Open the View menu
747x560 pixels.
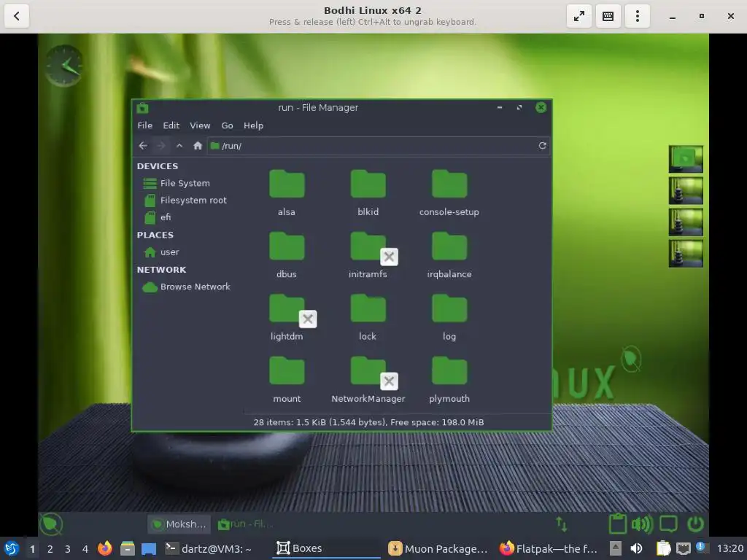coord(200,125)
